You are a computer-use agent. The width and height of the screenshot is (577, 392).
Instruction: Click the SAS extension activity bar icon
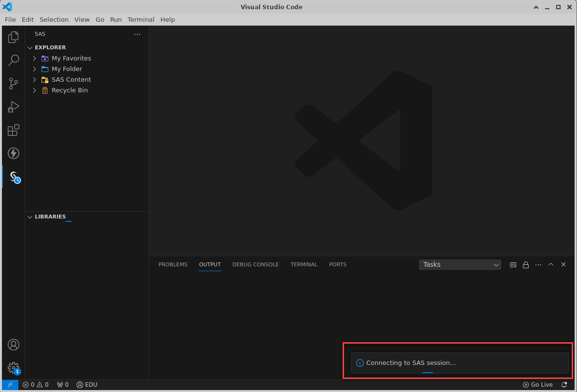pos(14,177)
